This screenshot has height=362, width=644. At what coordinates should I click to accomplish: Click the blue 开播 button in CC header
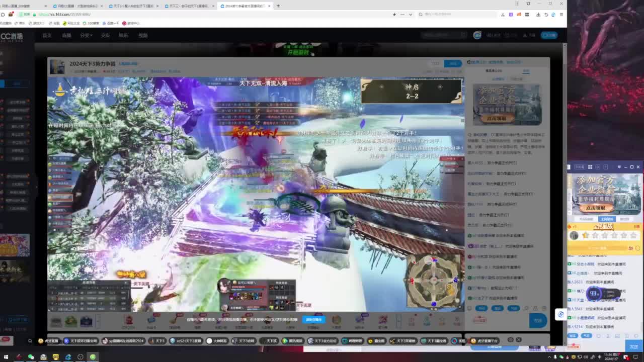tap(549, 35)
